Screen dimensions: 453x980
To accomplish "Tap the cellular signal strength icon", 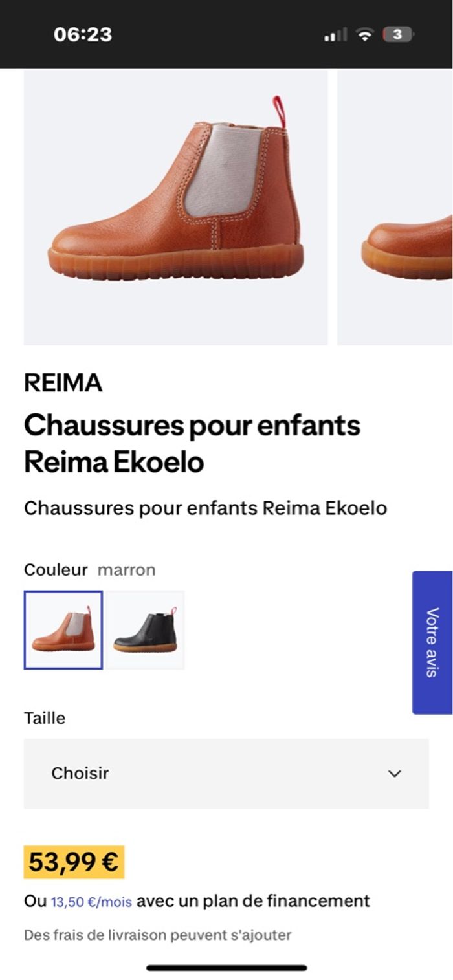I will pyautogui.click(x=335, y=35).
